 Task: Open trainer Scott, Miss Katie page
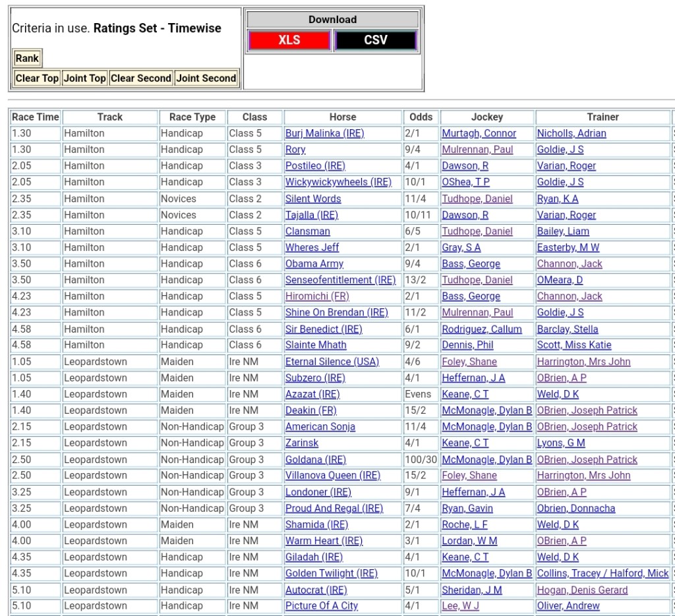[x=573, y=345]
